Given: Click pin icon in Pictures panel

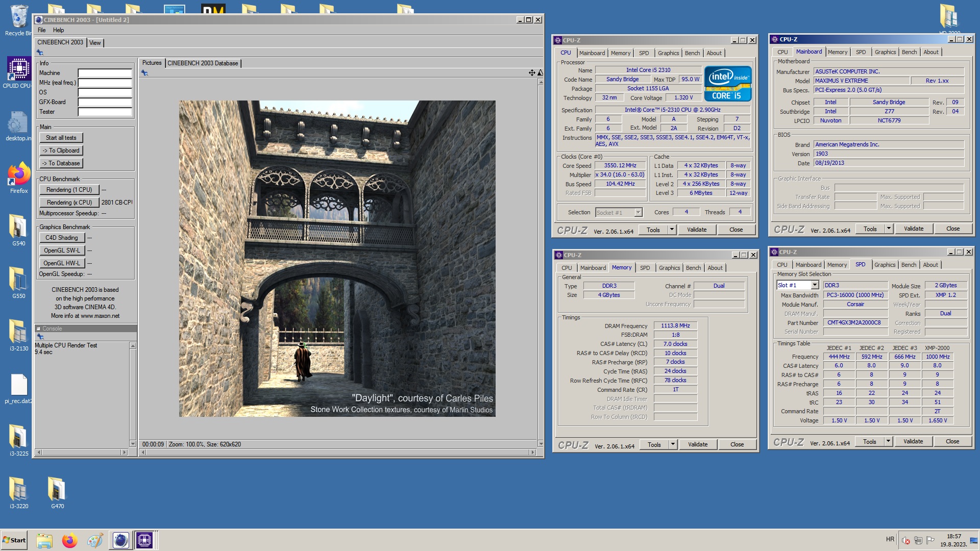Looking at the screenshot, I should coord(144,73).
